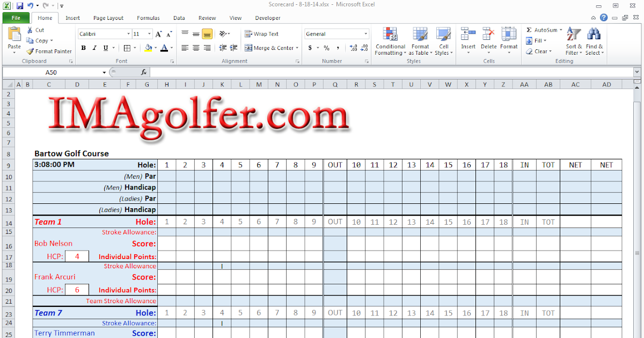Open Merge & Center dropdown arrow
This screenshot has height=338, width=644.
(298, 48)
